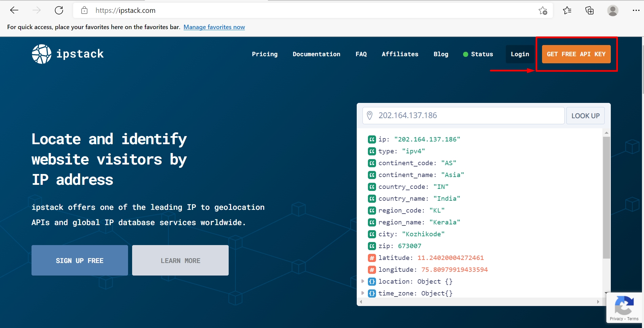
Task: Click the country_name value "India"
Action: click(447, 199)
